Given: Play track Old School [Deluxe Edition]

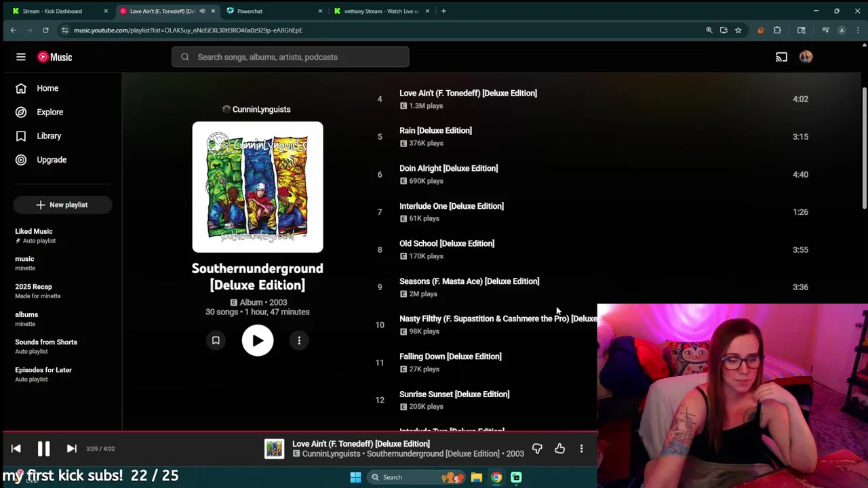Looking at the screenshot, I should tap(447, 243).
